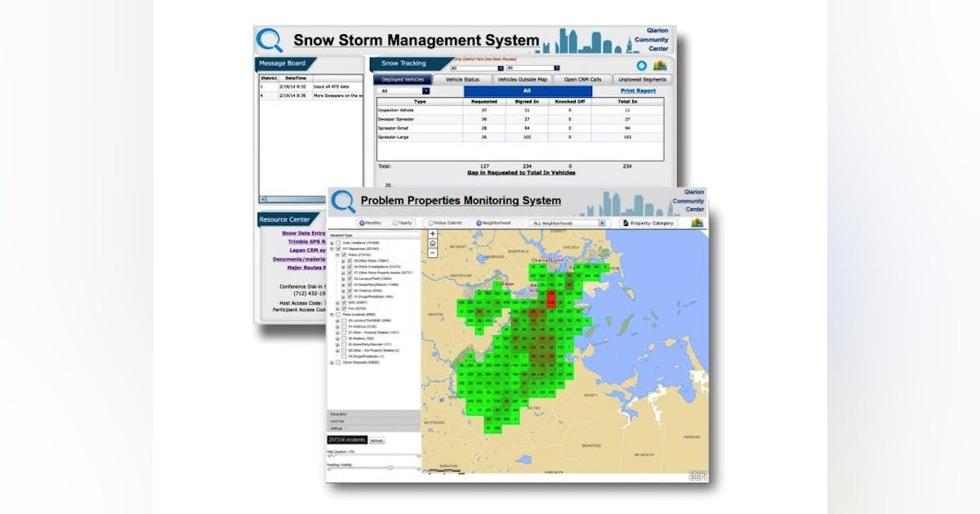980x514 pixels.
Task: Open the Unplowed Segments tab
Action: point(642,79)
